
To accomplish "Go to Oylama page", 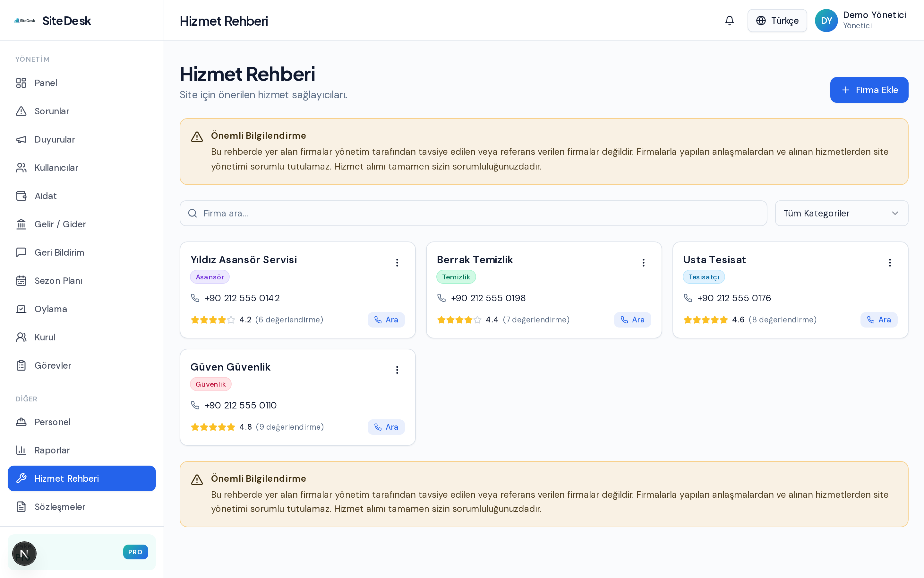I will (x=82, y=309).
